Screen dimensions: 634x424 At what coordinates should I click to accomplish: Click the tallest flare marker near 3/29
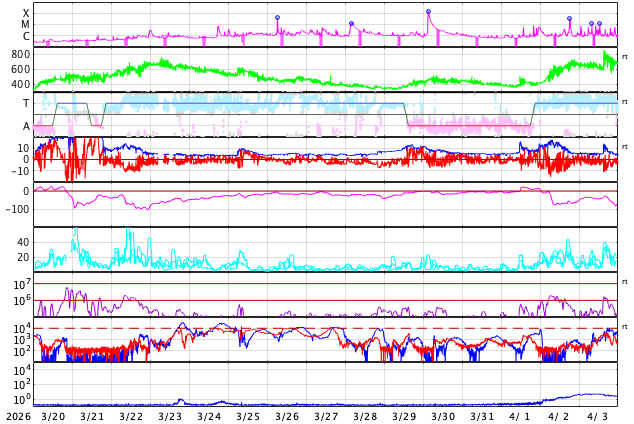pyautogui.click(x=428, y=12)
